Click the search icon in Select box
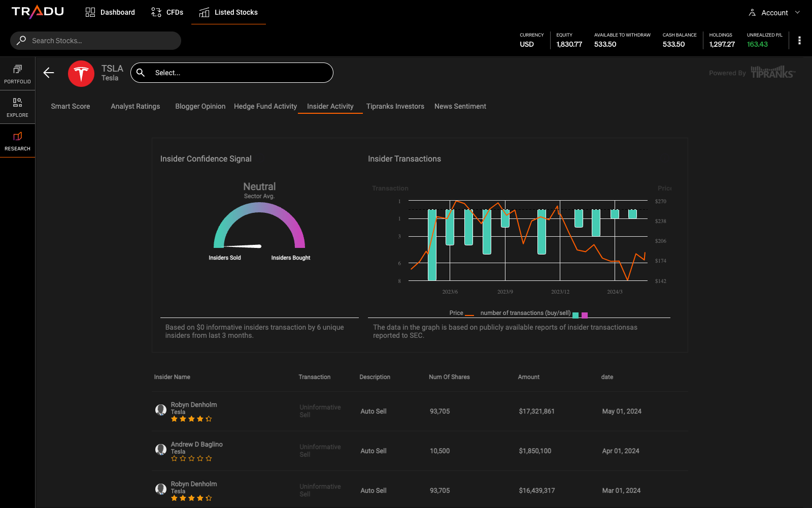Screen dimensions: 812x508 [141, 73]
